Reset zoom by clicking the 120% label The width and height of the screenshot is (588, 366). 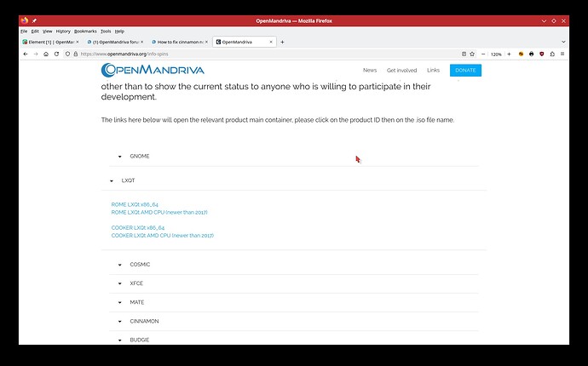pos(496,54)
